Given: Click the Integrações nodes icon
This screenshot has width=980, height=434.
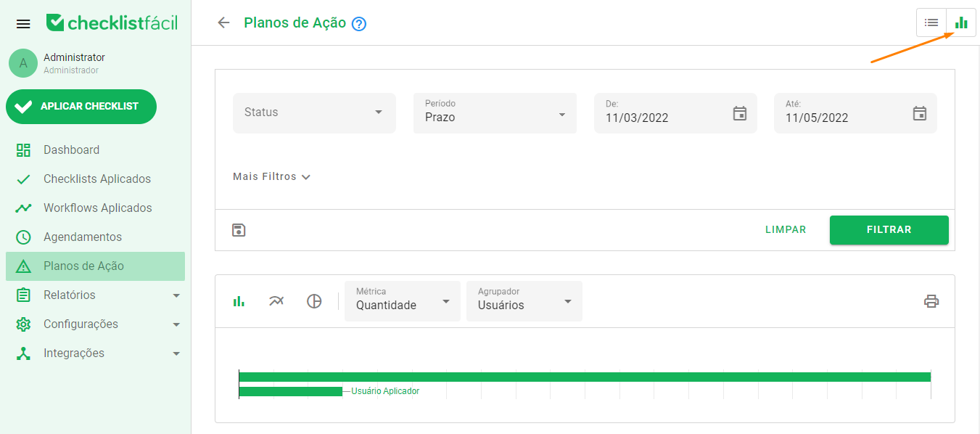Looking at the screenshot, I should point(23,353).
